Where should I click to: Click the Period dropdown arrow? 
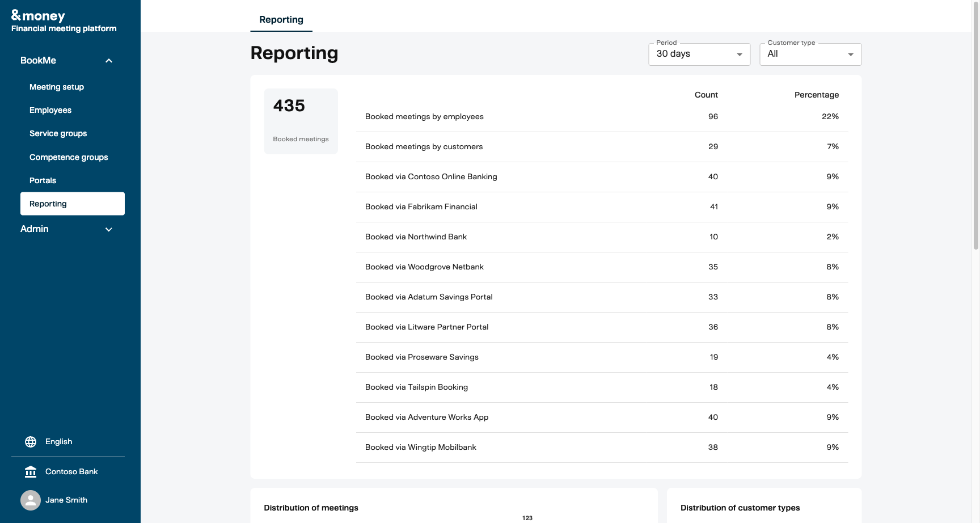740,54
